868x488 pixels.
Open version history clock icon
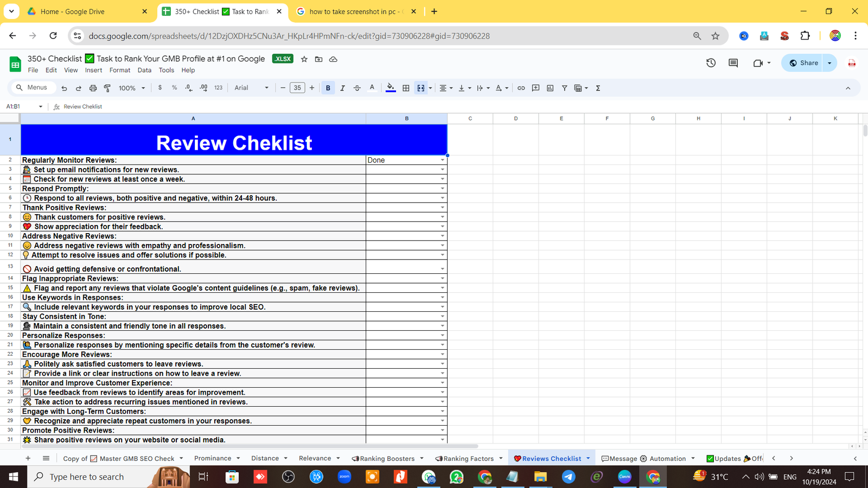[711, 63]
